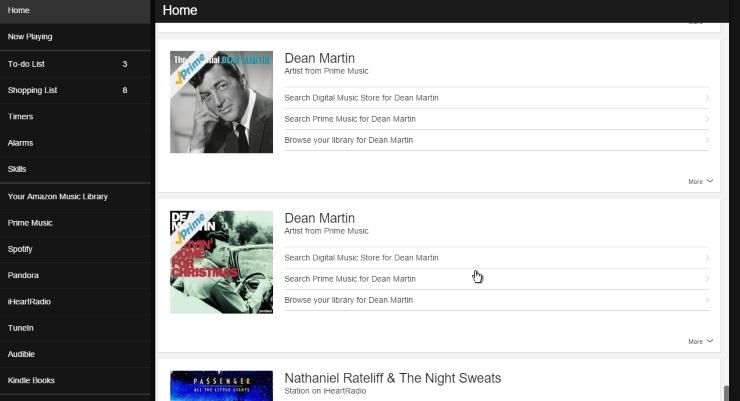Image resolution: width=740 pixels, height=401 pixels.
Task: Click first Dean Martin card title
Action: pos(320,58)
